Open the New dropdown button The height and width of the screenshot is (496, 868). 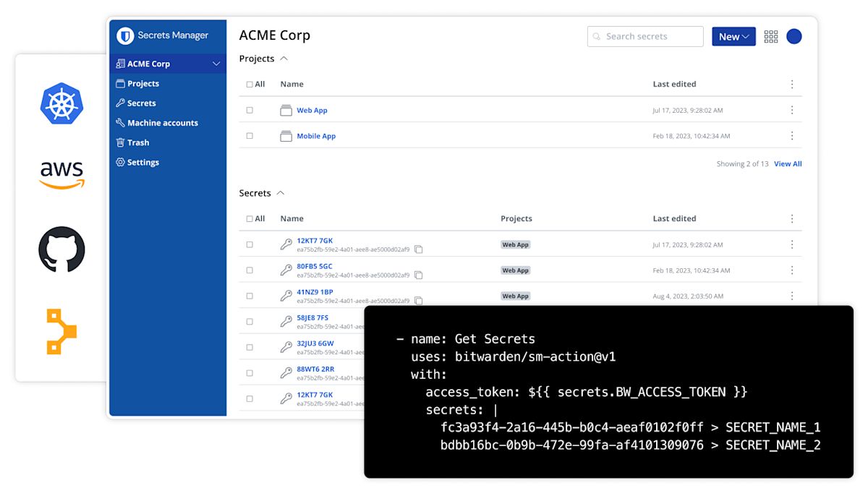coord(733,37)
